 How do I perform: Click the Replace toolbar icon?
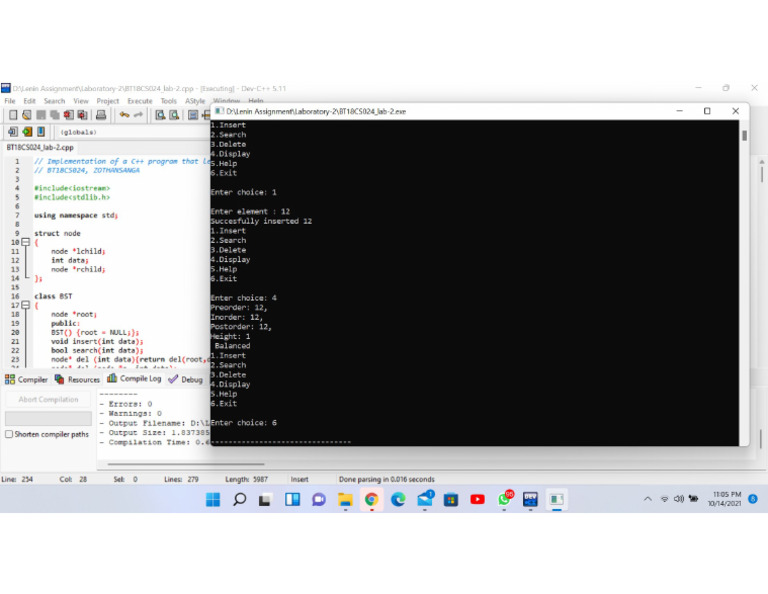(174, 115)
